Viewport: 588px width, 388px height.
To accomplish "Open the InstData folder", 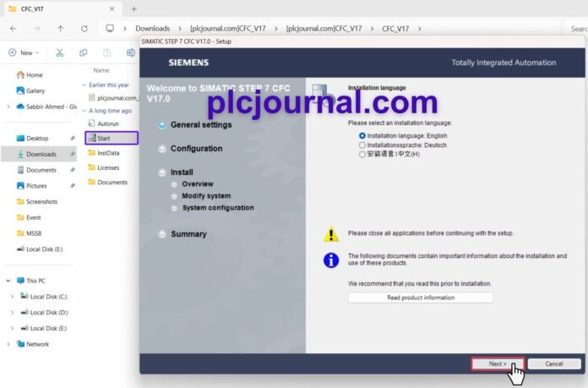I will click(x=107, y=153).
